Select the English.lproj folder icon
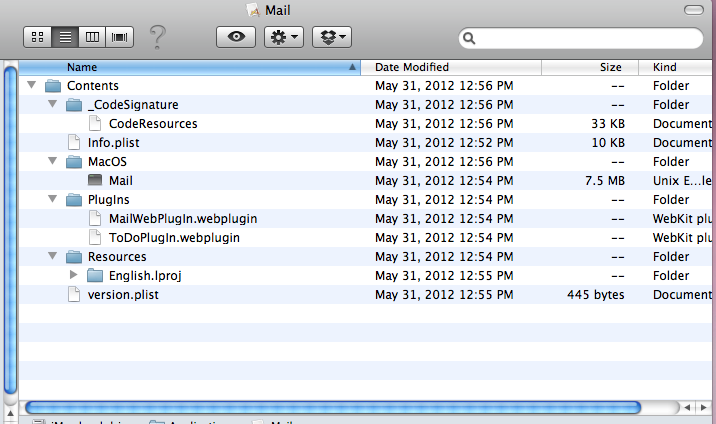Image resolution: width=716 pixels, height=424 pixels. (x=95, y=275)
